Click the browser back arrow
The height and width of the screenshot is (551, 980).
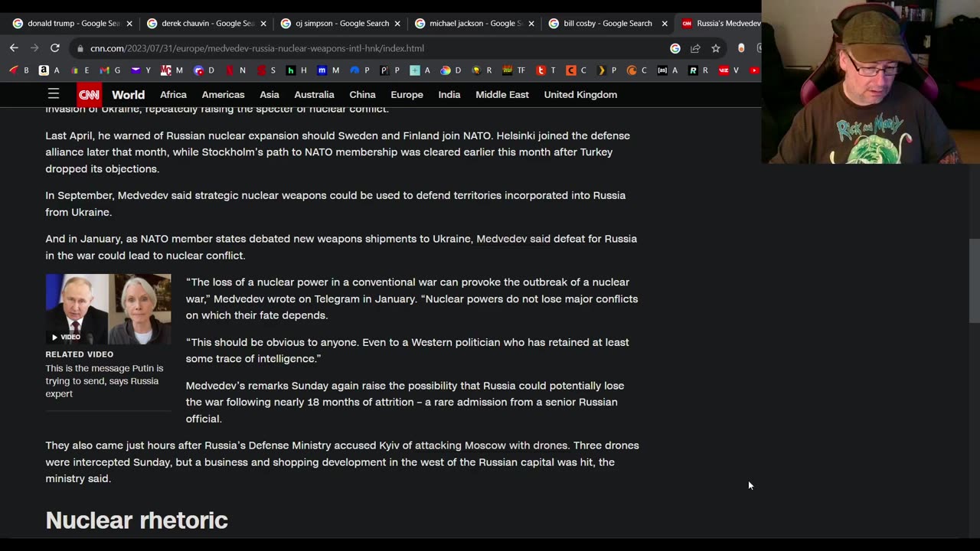pyautogui.click(x=14, y=47)
